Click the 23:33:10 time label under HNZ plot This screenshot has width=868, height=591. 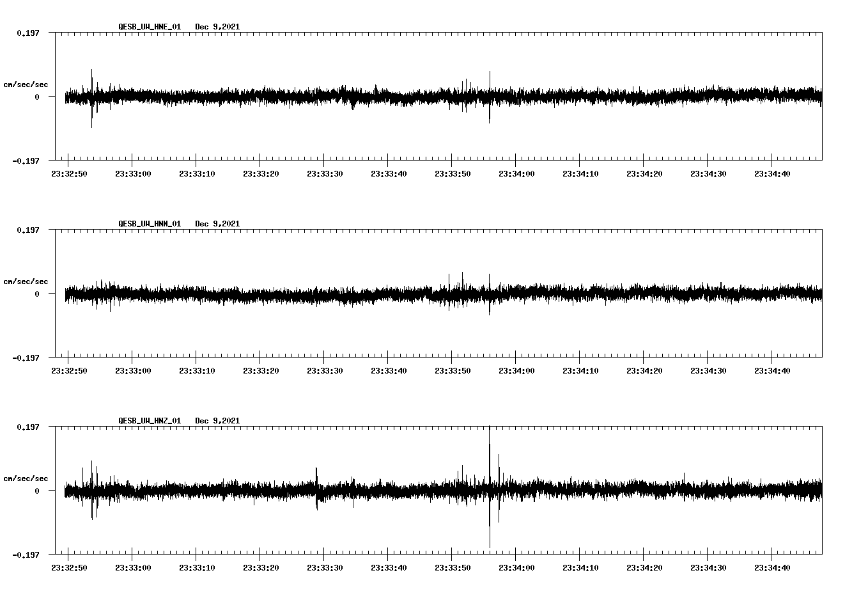pos(196,568)
